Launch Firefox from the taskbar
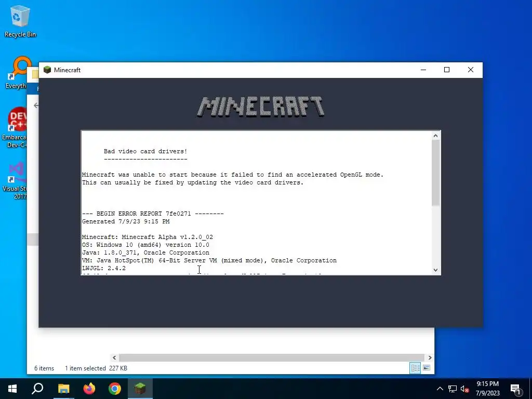Image resolution: width=532 pixels, height=399 pixels. (89, 389)
